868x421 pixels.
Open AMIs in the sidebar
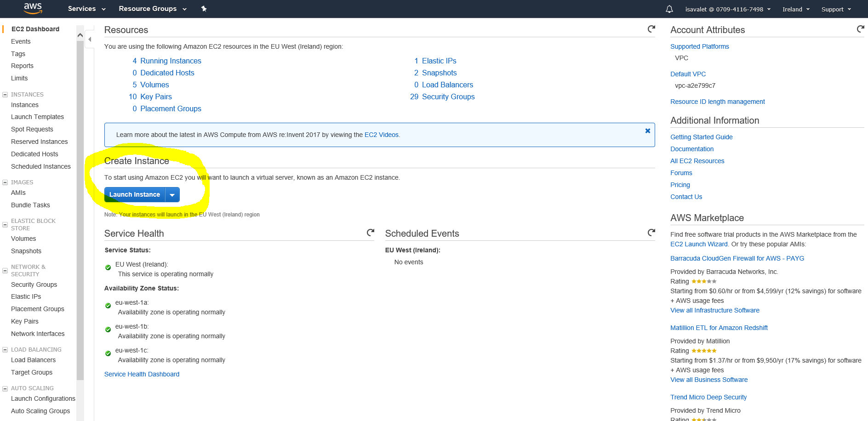(x=18, y=193)
